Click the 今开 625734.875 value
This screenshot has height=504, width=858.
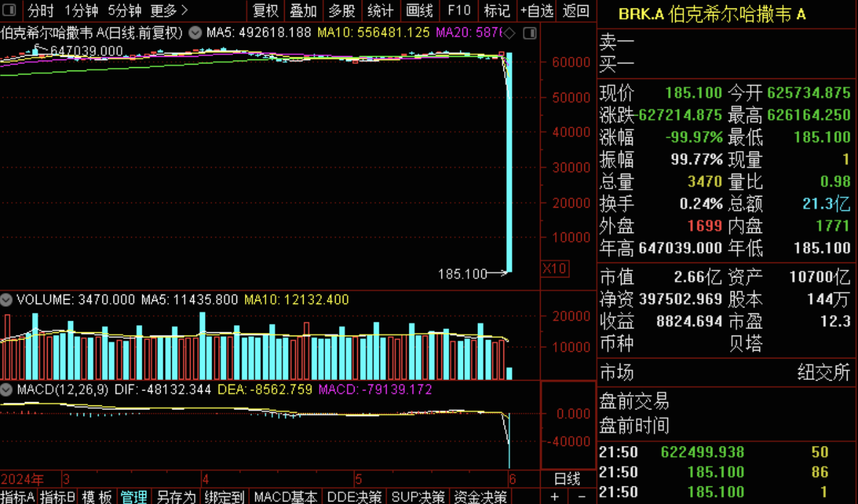809,93
